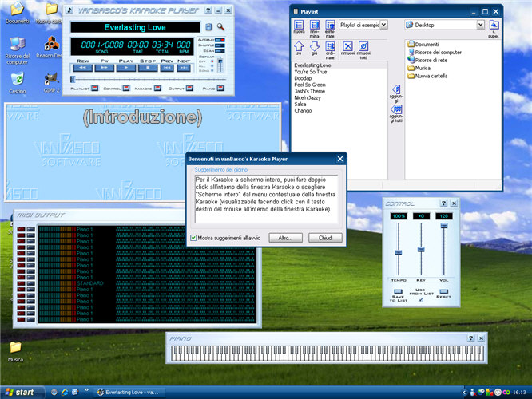
Task: Click the 'rinomina' rename playlist icon
Action: pos(315,29)
